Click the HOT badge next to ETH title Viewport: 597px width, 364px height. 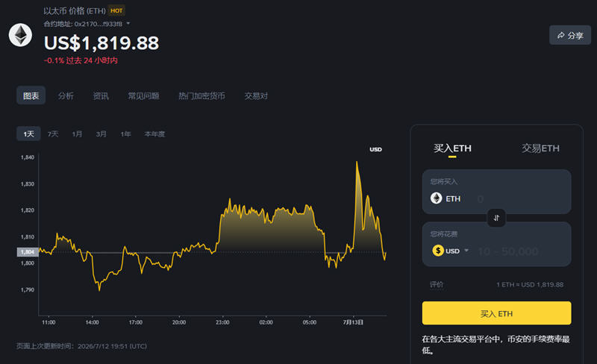(x=116, y=10)
